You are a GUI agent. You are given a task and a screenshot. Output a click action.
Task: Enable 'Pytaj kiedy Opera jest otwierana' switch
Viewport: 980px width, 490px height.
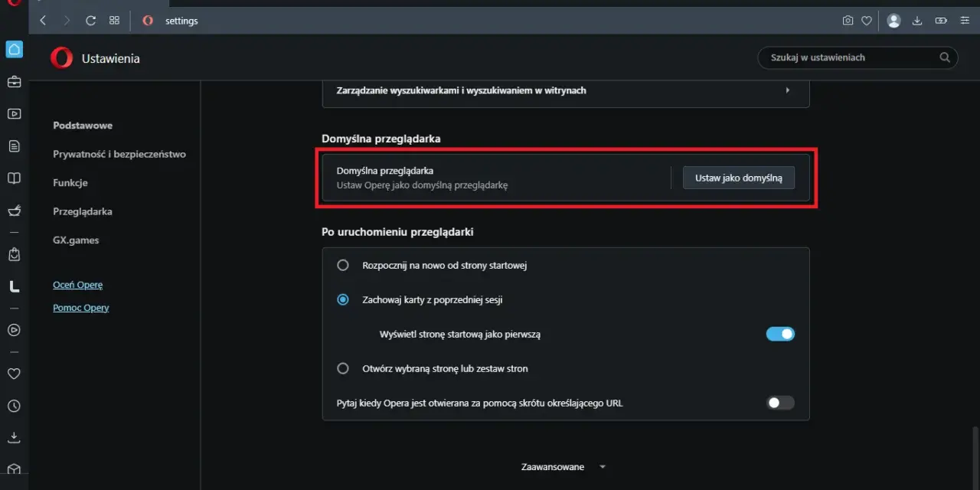pyautogui.click(x=780, y=403)
